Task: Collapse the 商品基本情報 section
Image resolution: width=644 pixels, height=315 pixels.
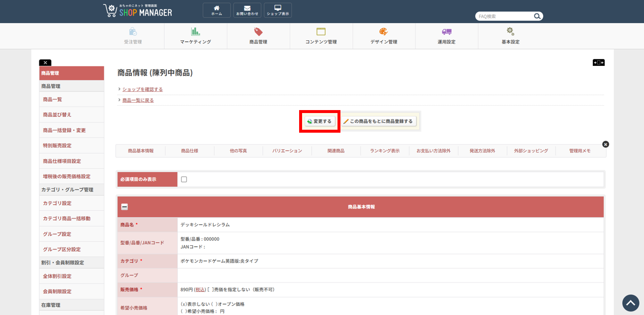Action: 124,207
